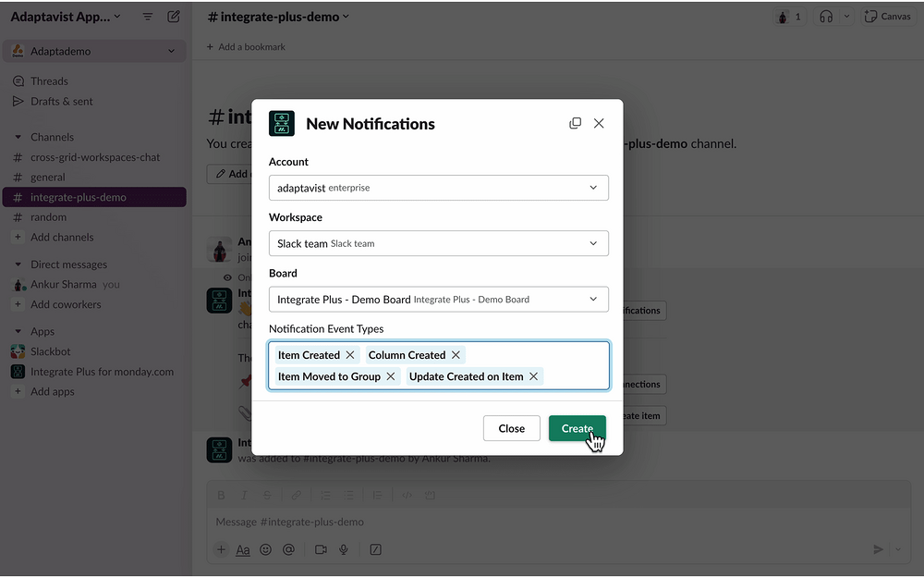Remove the Item Created tag
This screenshot has width=924, height=578.
click(350, 355)
